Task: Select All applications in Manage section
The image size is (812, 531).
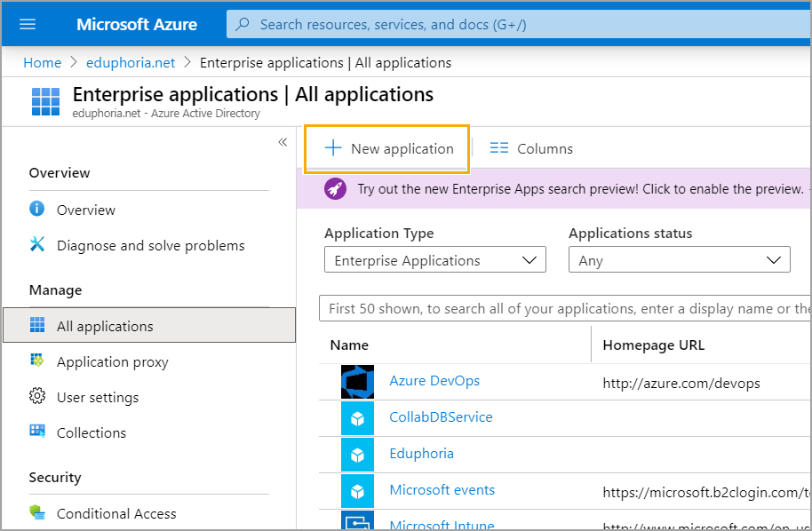Action: click(149, 325)
